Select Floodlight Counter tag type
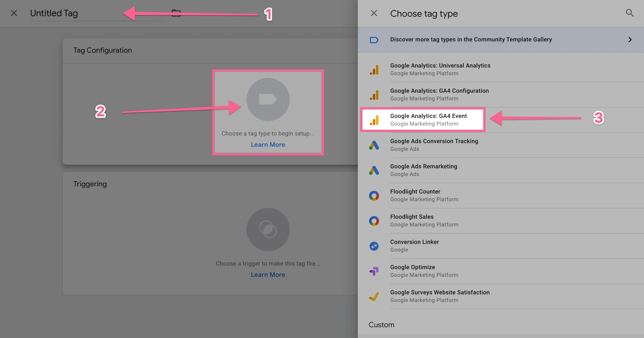 point(415,195)
